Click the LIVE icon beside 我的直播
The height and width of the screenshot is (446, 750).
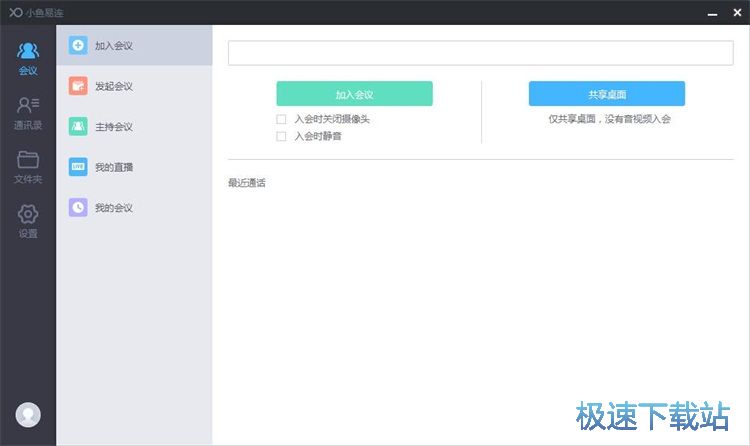click(x=78, y=167)
